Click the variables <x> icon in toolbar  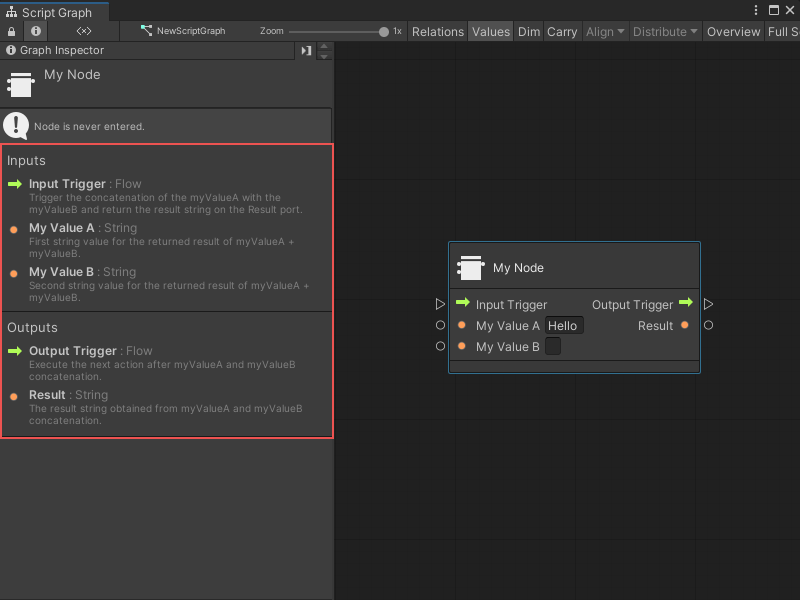pos(84,31)
